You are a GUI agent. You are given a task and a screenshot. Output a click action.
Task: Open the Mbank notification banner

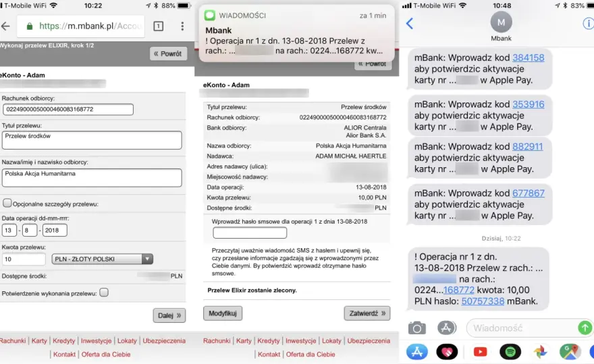tap(296, 33)
